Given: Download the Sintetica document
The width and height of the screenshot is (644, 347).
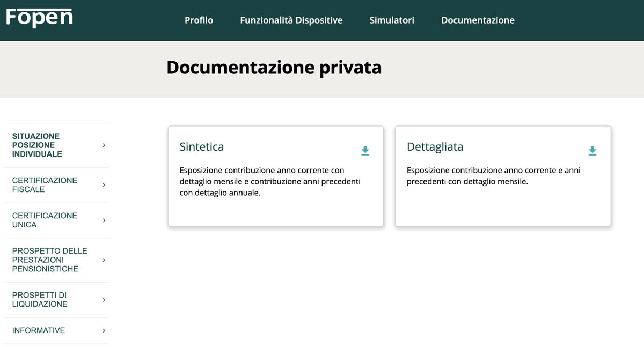Looking at the screenshot, I should [x=365, y=151].
